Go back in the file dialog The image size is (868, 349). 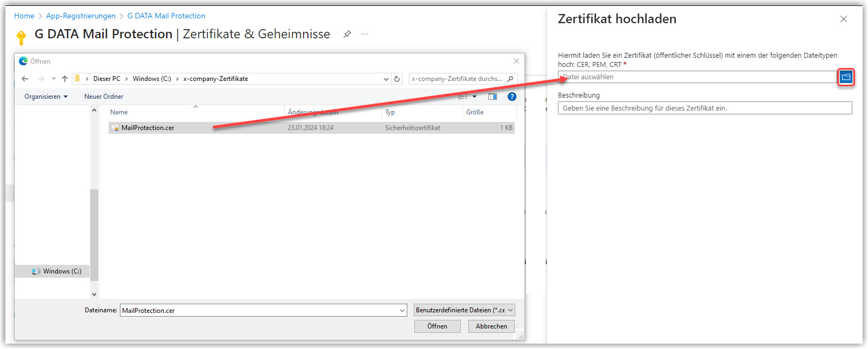point(25,79)
